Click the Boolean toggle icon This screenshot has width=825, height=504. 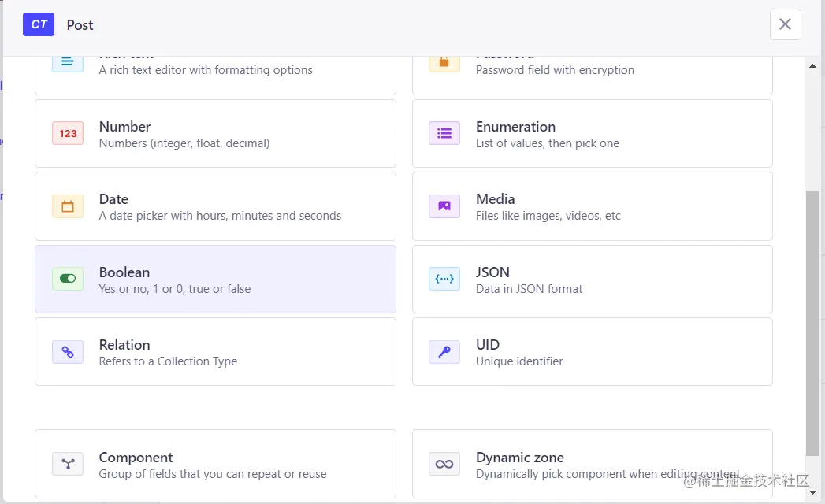[68, 279]
